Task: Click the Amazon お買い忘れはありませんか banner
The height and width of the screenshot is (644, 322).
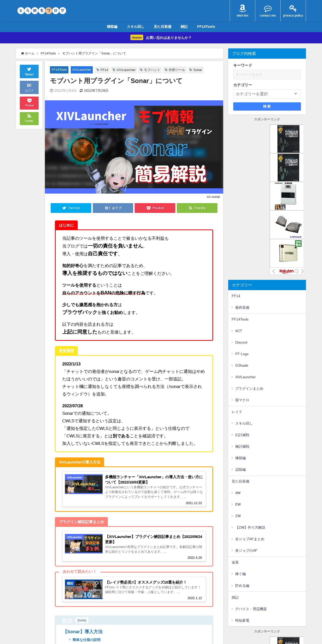Action: pos(161,38)
